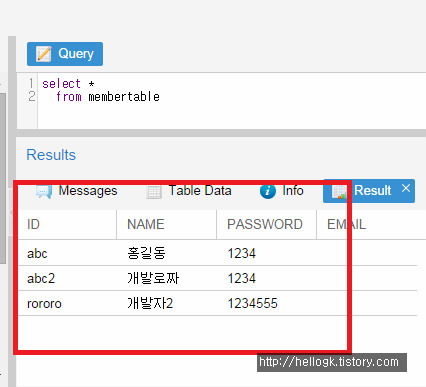
Task: Click the pencil icon on Query button
Action: coord(44,54)
